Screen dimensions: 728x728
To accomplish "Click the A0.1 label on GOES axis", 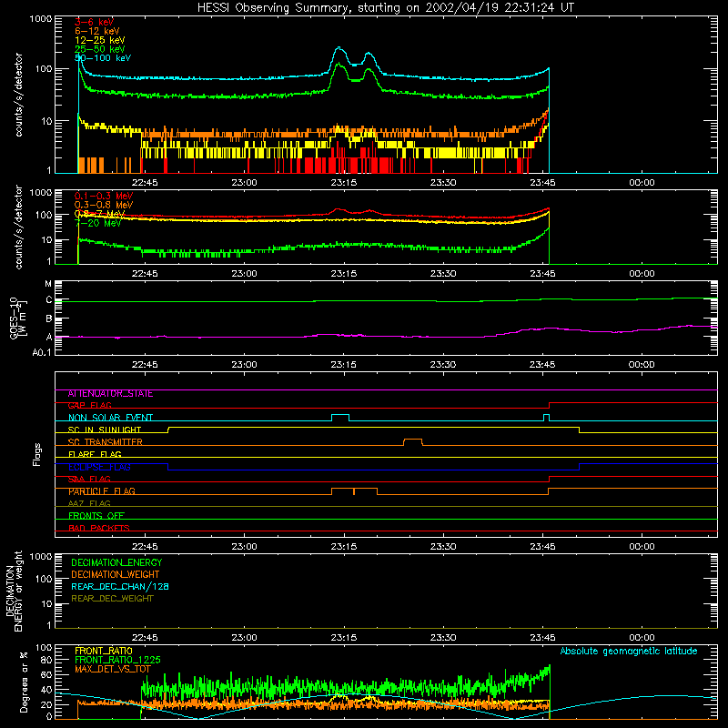I will pos(42,352).
